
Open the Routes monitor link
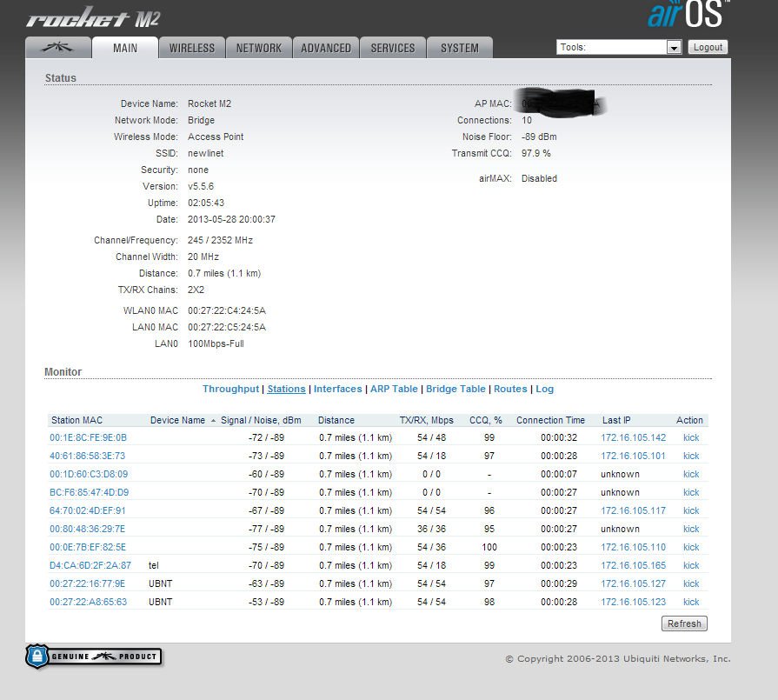tap(510, 389)
